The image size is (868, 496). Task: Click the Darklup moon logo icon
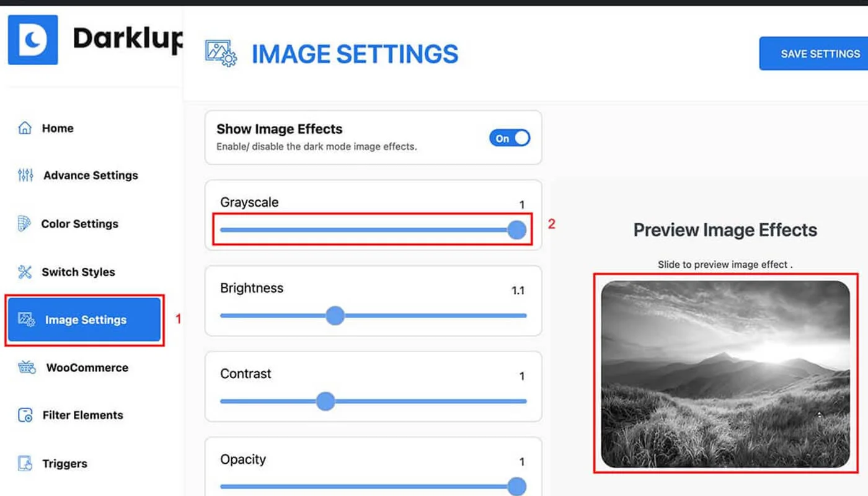[x=33, y=40]
